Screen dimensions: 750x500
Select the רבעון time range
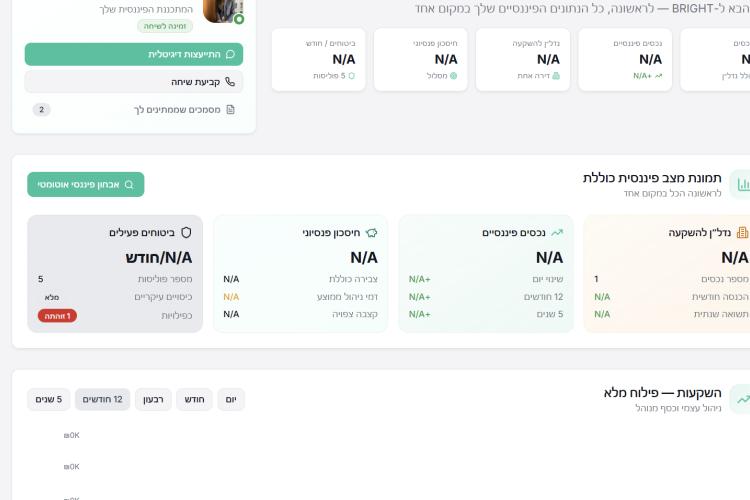coord(153,400)
